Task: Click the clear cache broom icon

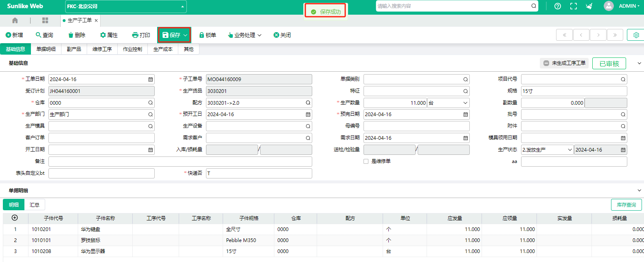Action: [589, 6]
